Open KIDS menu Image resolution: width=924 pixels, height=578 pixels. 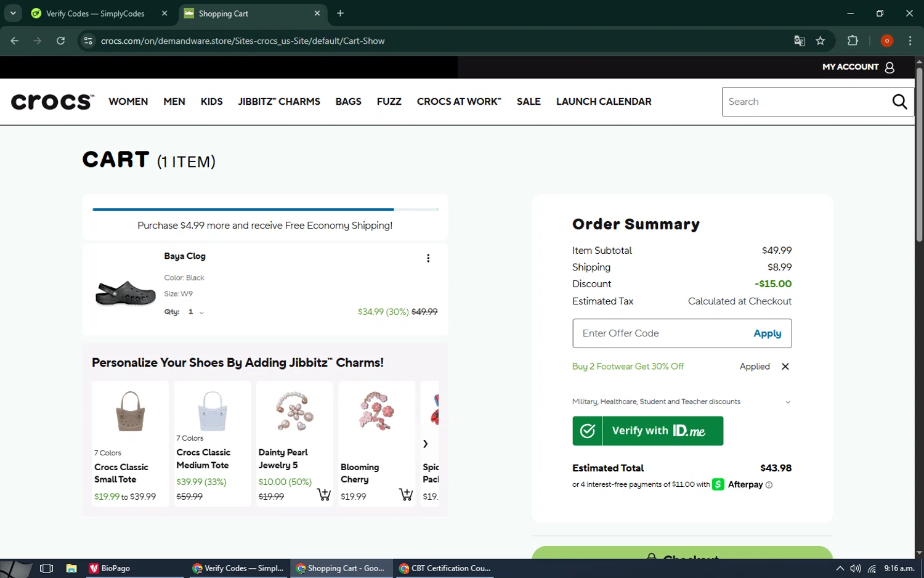click(211, 102)
